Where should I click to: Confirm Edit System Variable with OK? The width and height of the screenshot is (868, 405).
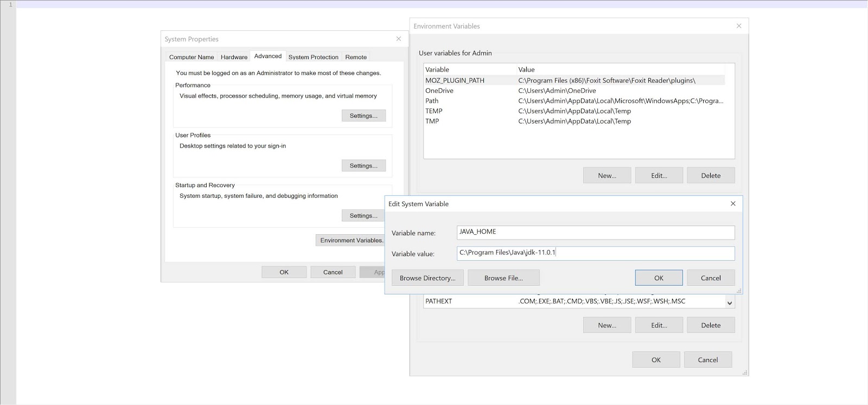659,278
